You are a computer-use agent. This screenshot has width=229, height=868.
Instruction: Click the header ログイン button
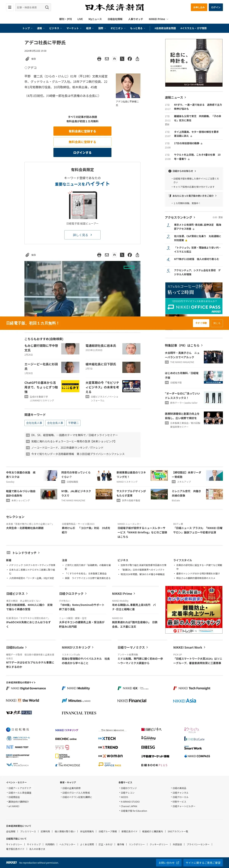click(215, 7)
